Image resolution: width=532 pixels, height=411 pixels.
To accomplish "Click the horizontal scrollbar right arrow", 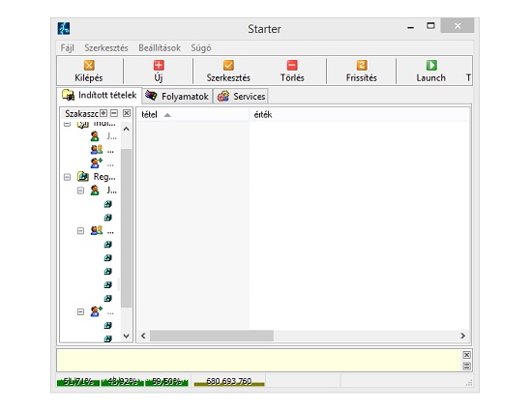I will point(462,336).
